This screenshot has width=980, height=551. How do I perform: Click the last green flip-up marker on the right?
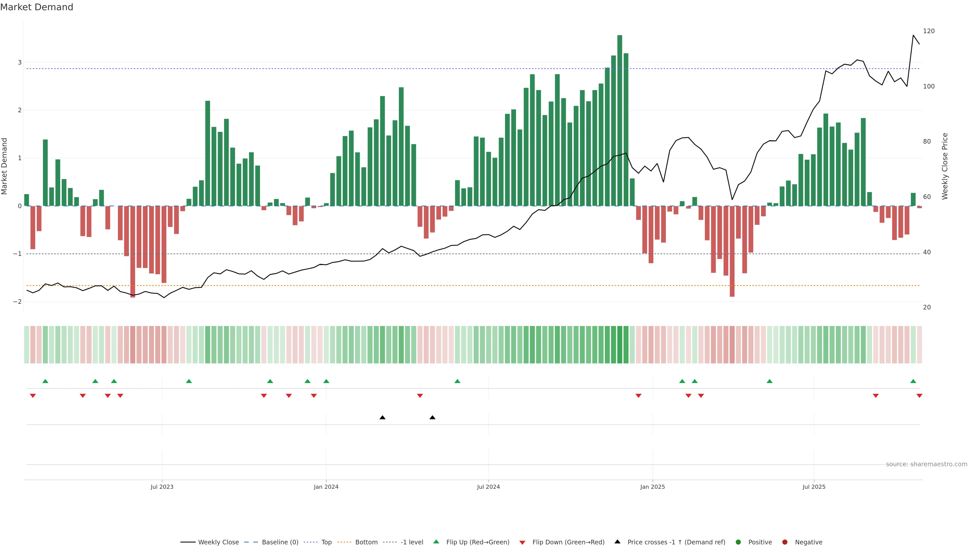pos(913,381)
